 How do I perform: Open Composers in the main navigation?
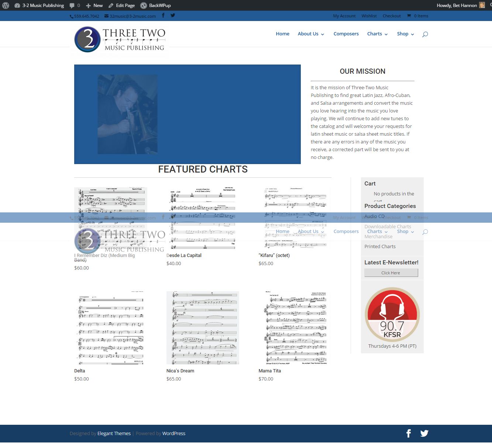[x=346, y=34]
